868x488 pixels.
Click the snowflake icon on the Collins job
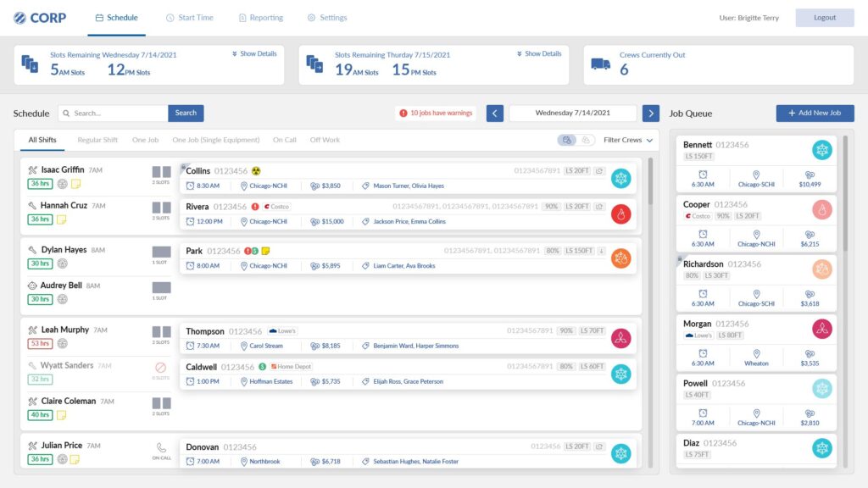(621, 178)
